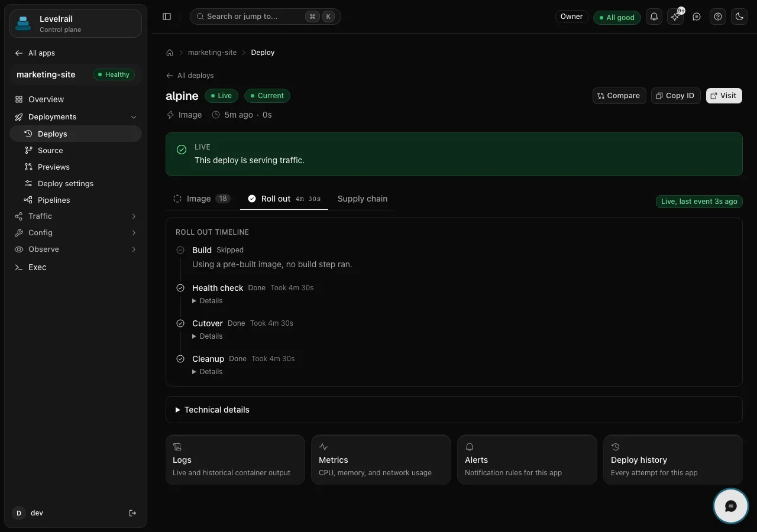This screenshot has height=532, width=757.
Task: Collapse the Deployments section
Action: 76,116
